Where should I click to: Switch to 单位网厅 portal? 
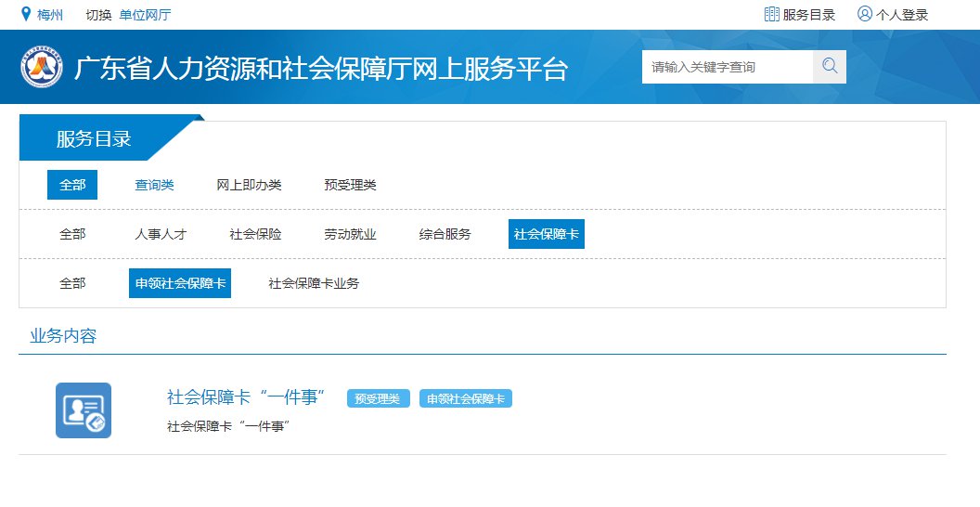coord(145,15)
